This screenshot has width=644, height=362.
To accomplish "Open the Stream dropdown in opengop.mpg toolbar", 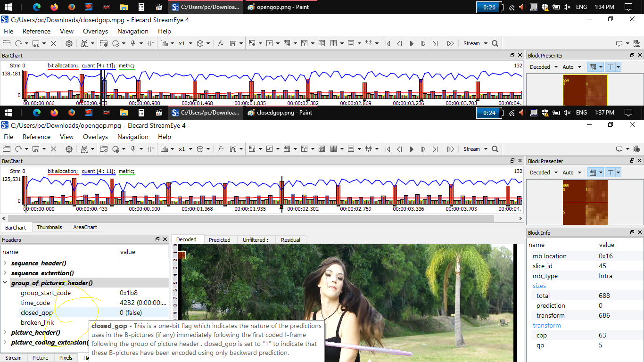I will [475, 149].
